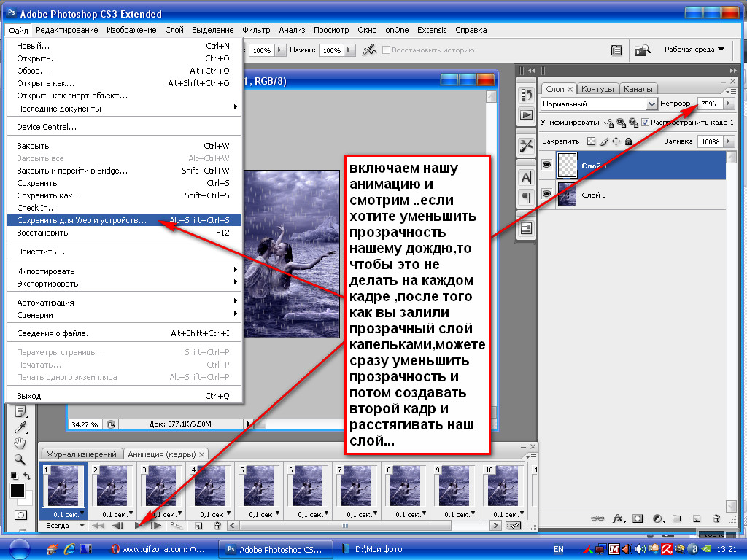The image size is (747, 560).
Task: Swap foreground and background colors
Action: 27,475
